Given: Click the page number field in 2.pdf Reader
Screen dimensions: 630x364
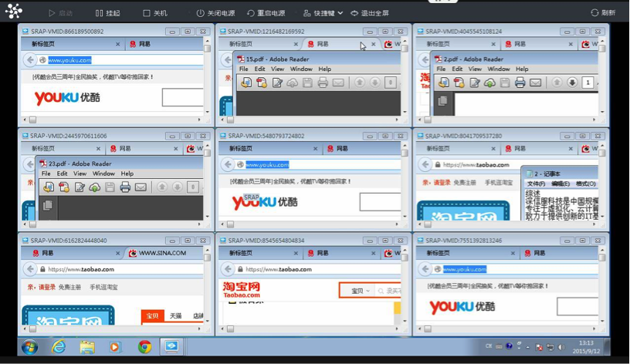Looking at the screenshot, I should click(588, 83).
